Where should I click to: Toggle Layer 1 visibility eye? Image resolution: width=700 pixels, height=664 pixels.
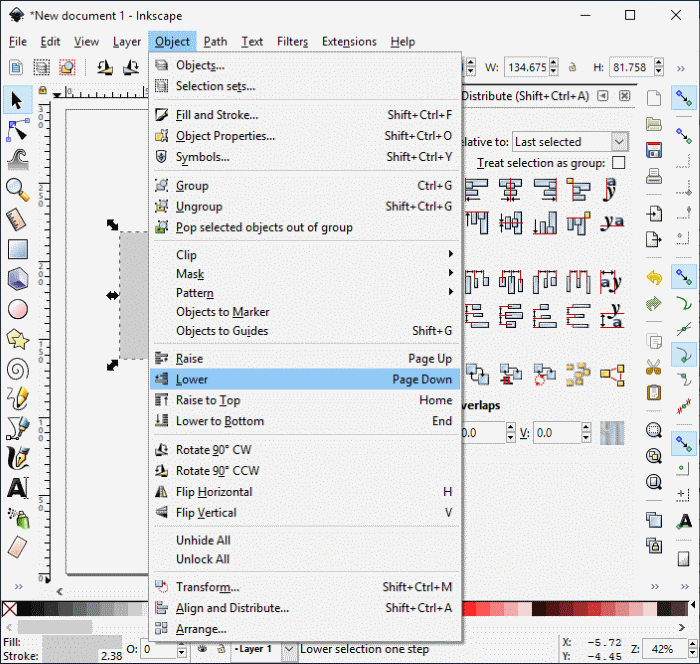tap(202, 648)
